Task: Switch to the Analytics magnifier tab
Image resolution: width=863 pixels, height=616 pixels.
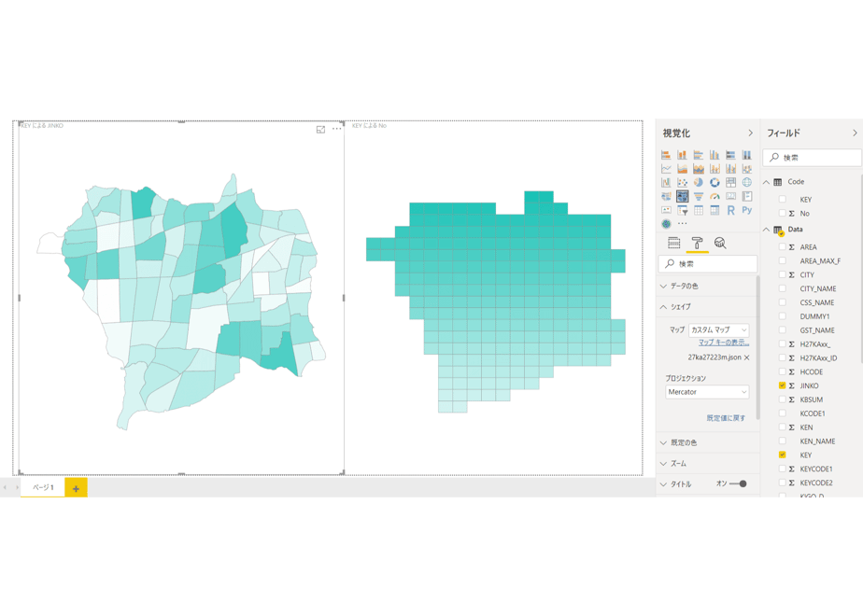Action: click(x=720, y=243)
